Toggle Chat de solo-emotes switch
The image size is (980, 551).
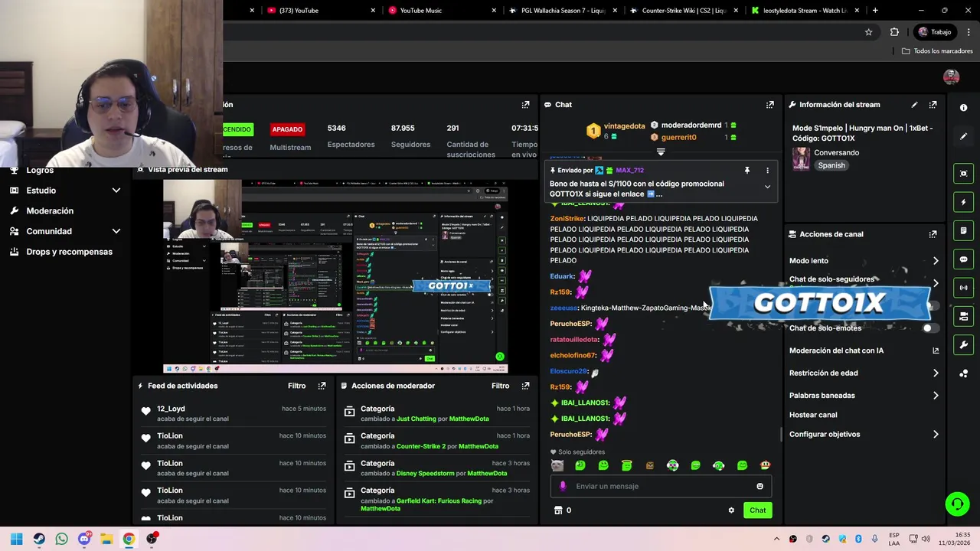pyautogui.click(x=929, y=328)
